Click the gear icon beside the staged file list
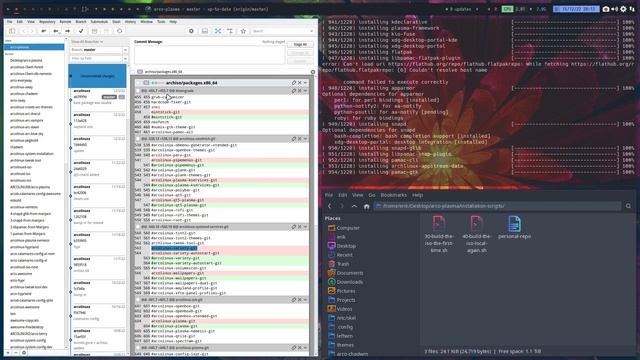 313,72
